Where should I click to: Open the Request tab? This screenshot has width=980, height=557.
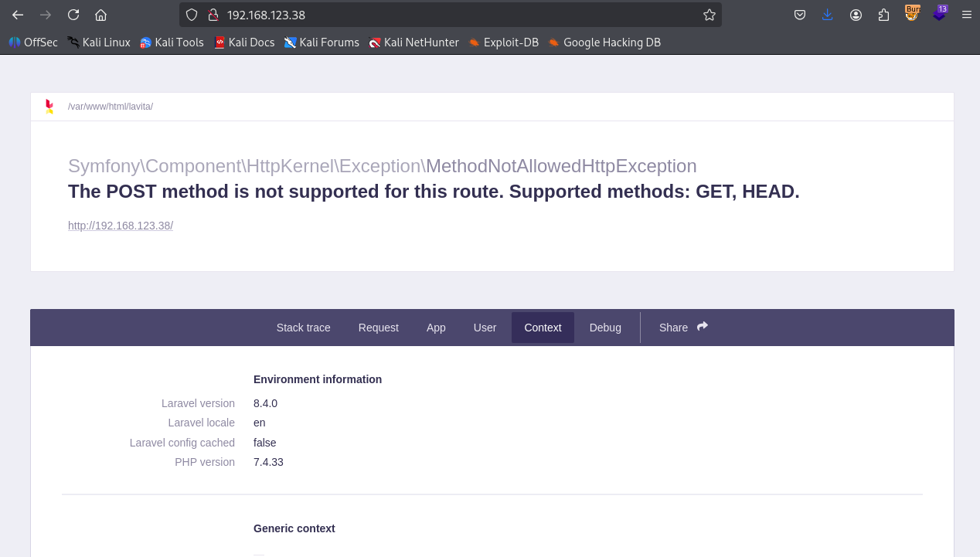pos(378,328)
